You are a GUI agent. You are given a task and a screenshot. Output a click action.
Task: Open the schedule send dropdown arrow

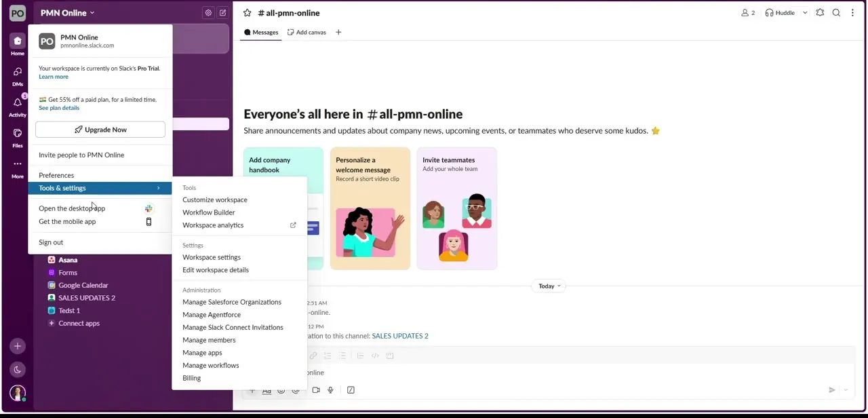(x=846, y=390)
